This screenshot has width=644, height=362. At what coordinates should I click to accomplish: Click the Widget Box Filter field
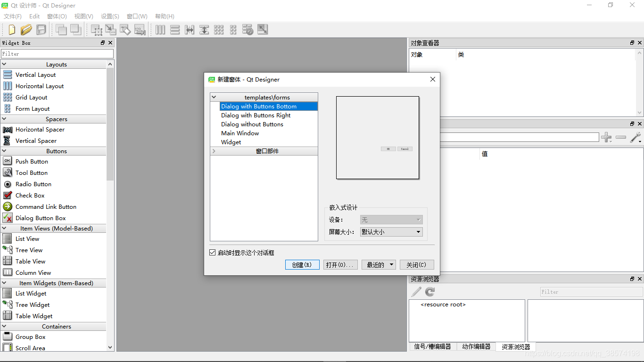tap(57, 54)
